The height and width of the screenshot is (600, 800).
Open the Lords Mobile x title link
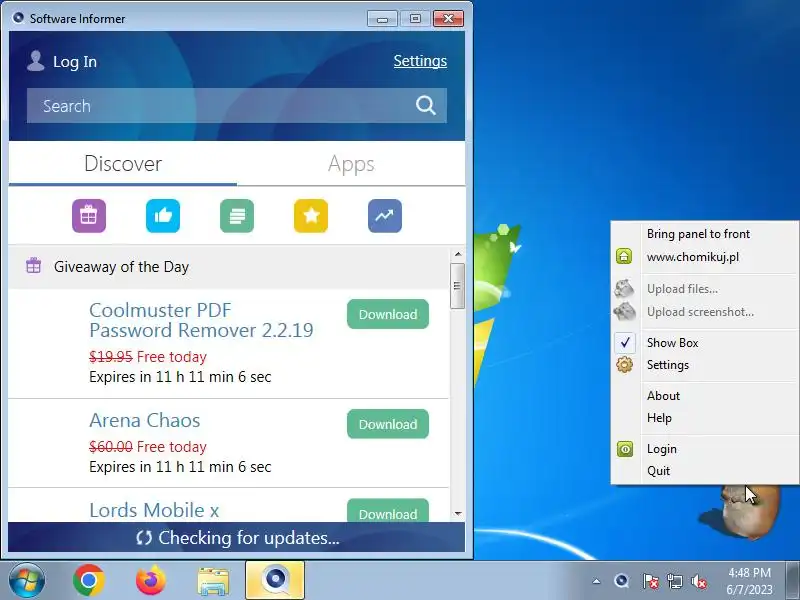(154, 510)
